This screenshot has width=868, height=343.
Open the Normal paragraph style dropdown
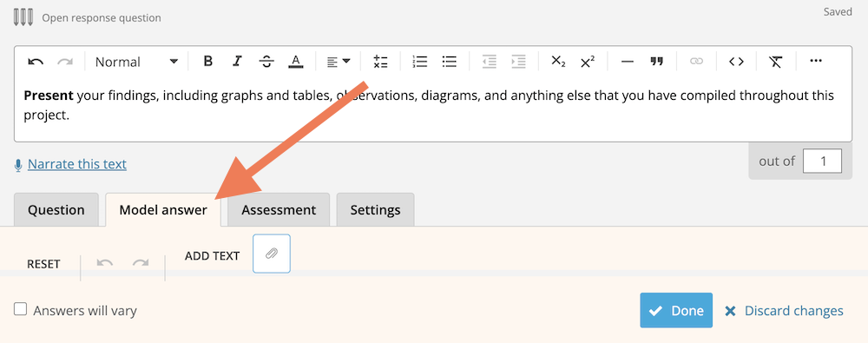point(136,62)
